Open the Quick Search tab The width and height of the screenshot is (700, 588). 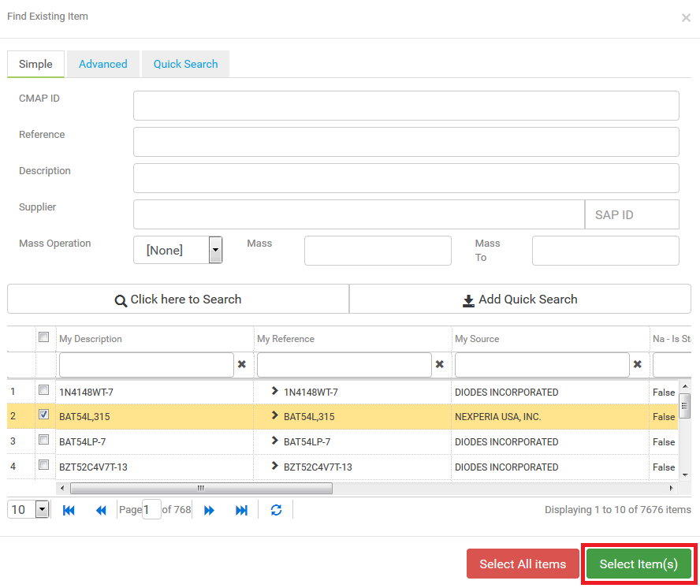185,64
